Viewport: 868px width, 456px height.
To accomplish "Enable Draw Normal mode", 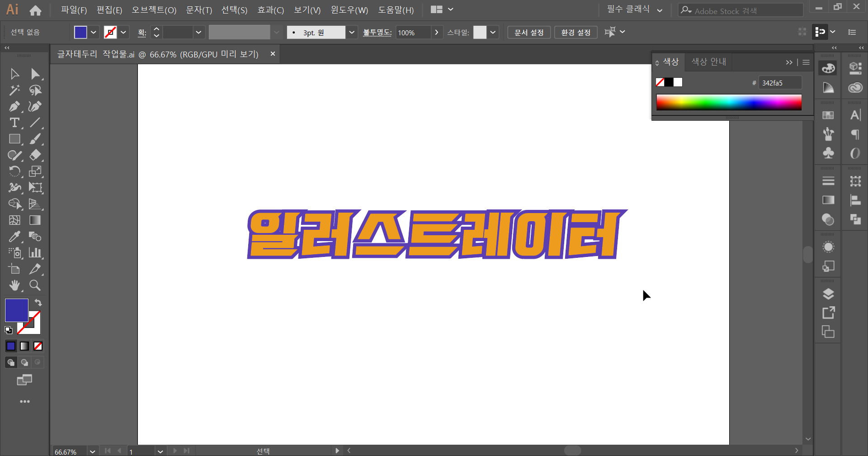I will click(x=11, y=362).
